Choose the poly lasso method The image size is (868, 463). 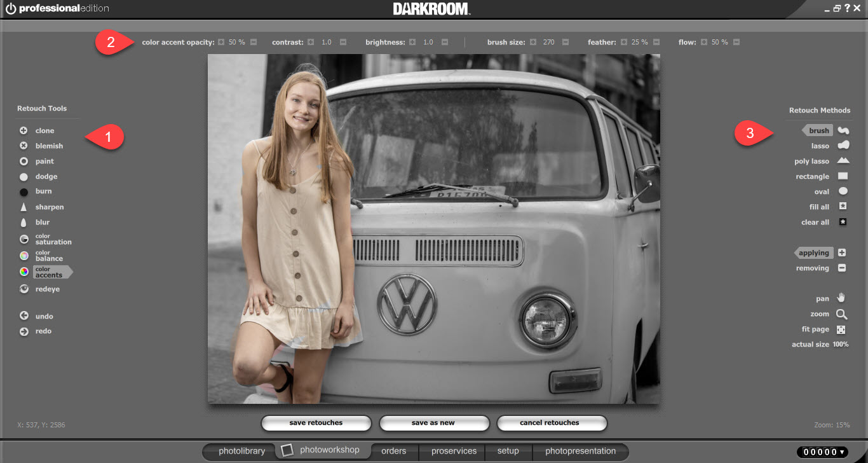(822, 161)
